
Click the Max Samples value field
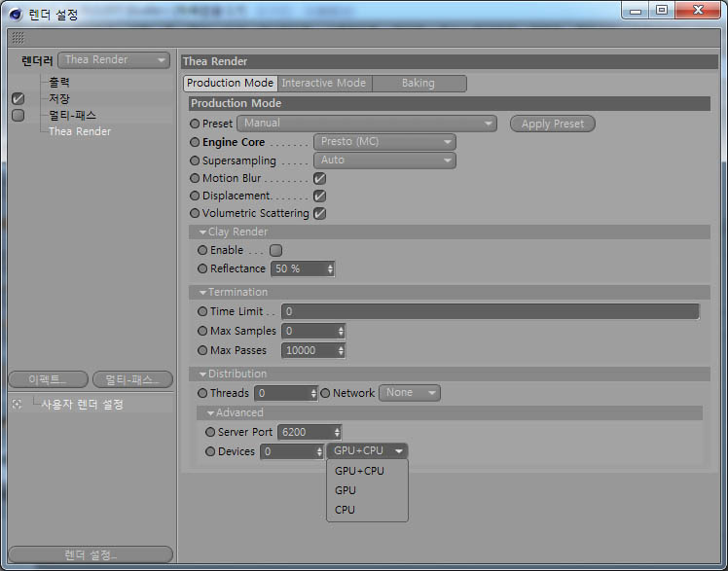[x=309, y=331]
